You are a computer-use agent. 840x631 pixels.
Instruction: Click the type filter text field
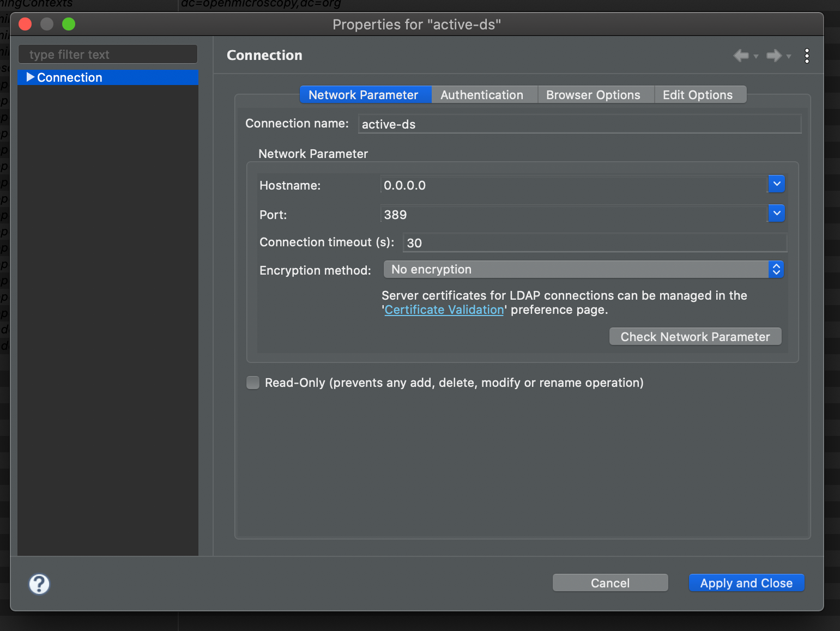point(108,54)
